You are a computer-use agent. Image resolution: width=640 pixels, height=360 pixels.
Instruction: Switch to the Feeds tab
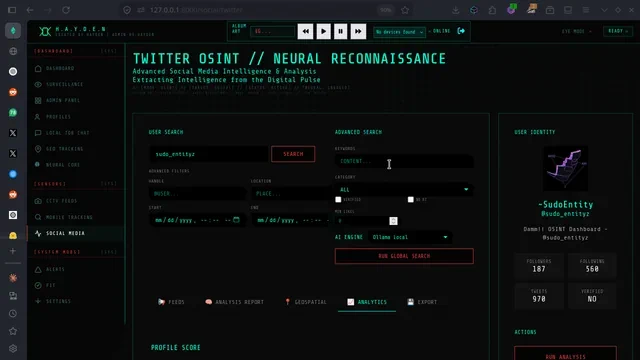[171, 302]
